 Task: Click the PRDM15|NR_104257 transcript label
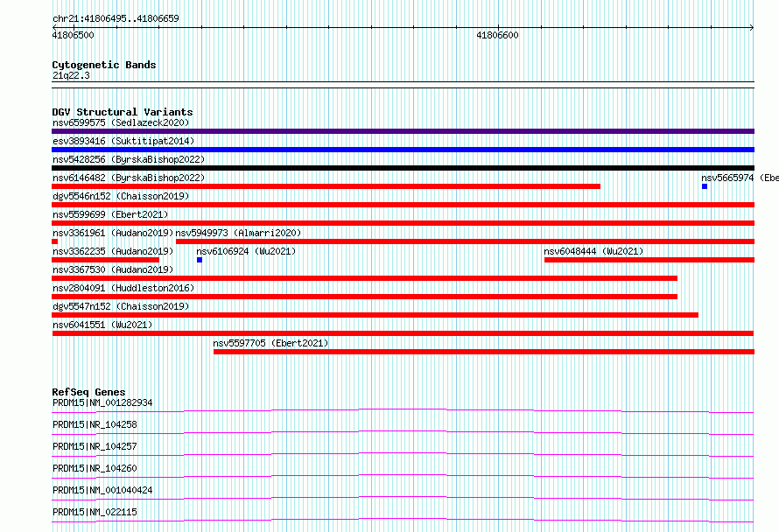click(95, 446)
